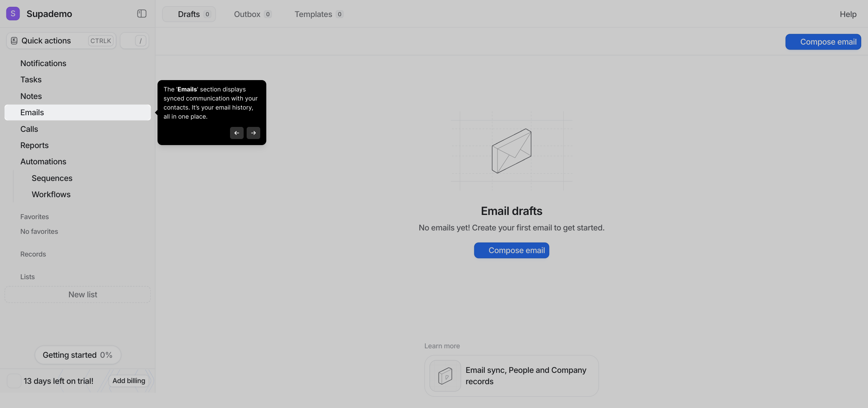
Task: Open the Getting started 0% progress
Action: 78,355
